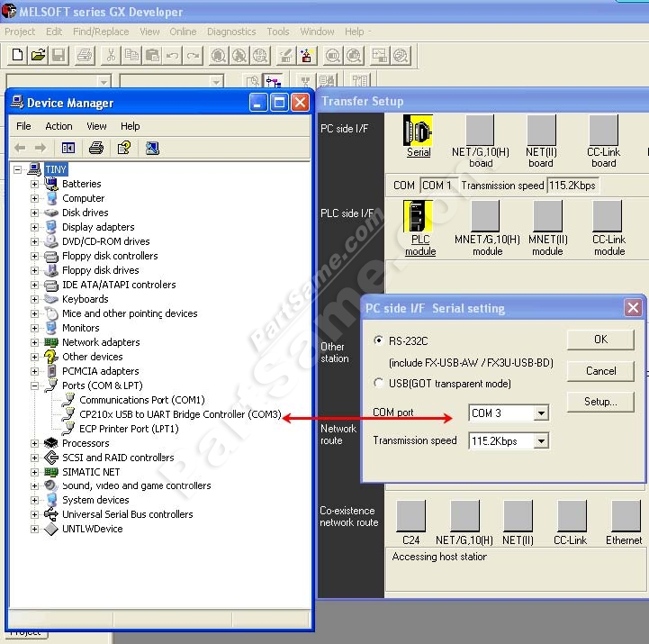The width and height of the screenshot is (649, 644).
Task: Expand the Batteries node
Action: [34, 184]
